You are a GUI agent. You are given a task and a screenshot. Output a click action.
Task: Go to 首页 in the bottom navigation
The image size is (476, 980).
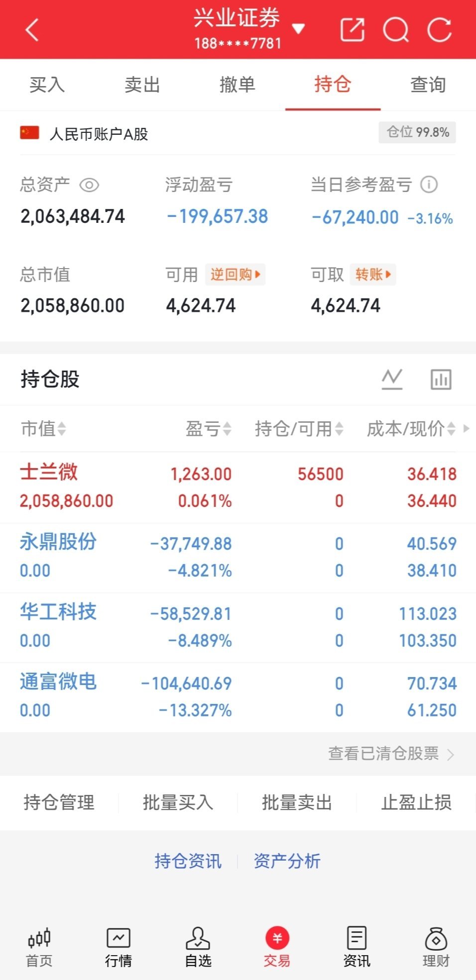pos(39,947)
